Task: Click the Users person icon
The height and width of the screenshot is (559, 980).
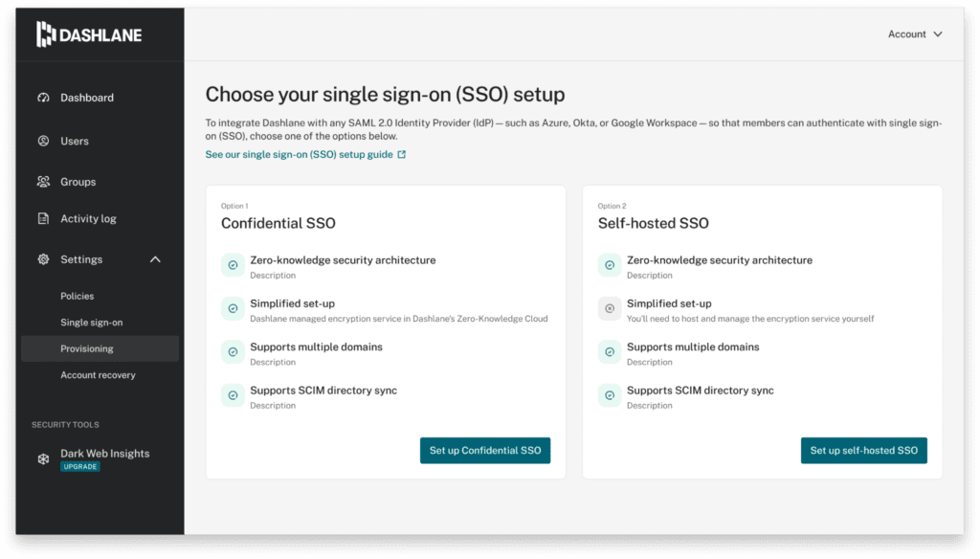Action: click(x=43, y=141)
